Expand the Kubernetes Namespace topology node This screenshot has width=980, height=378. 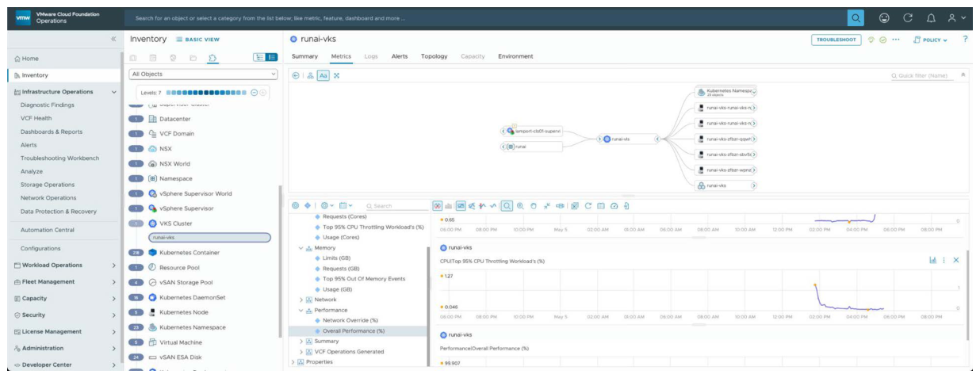pyautogui.click(x=754, y=92)
